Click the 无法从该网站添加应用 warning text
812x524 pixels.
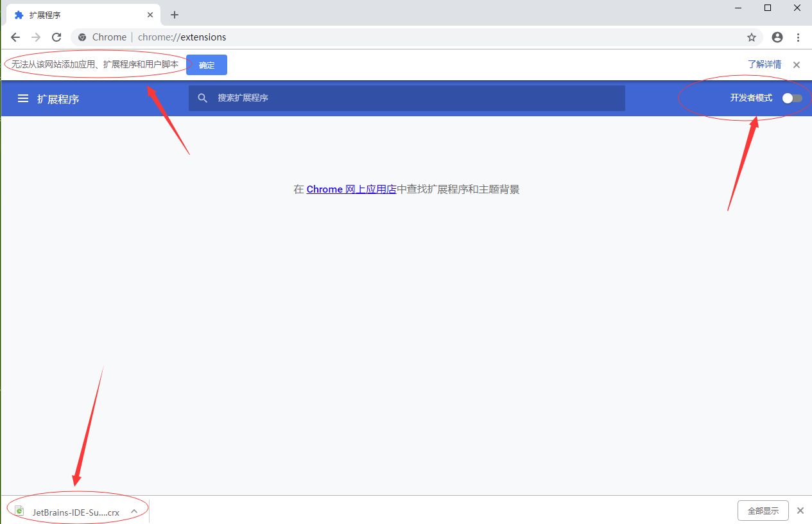click(x=95, y=65)
